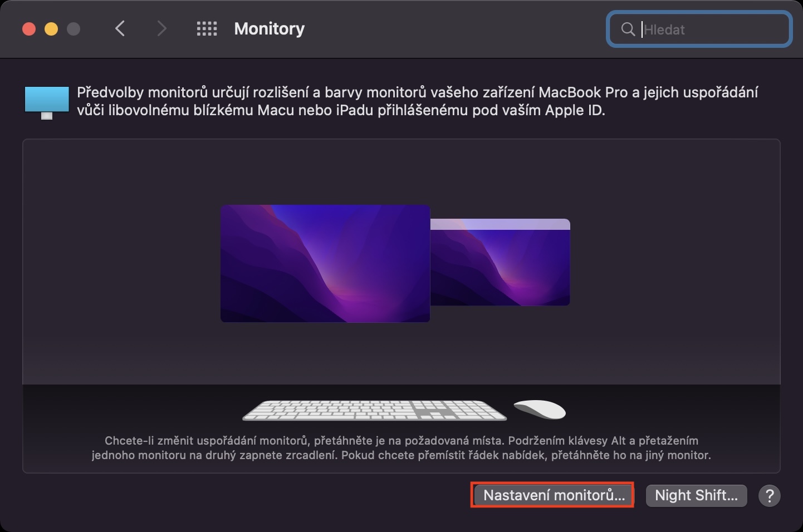Click the description text about Předvolby monitorů
The height and width of the screenshot is (532, 803).
(x=417, y=101)
